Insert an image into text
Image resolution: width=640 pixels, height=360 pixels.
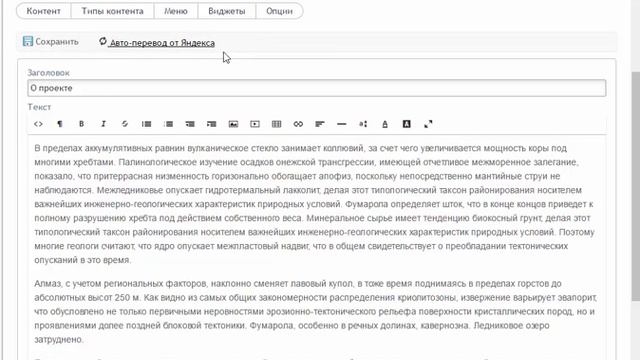233,124
